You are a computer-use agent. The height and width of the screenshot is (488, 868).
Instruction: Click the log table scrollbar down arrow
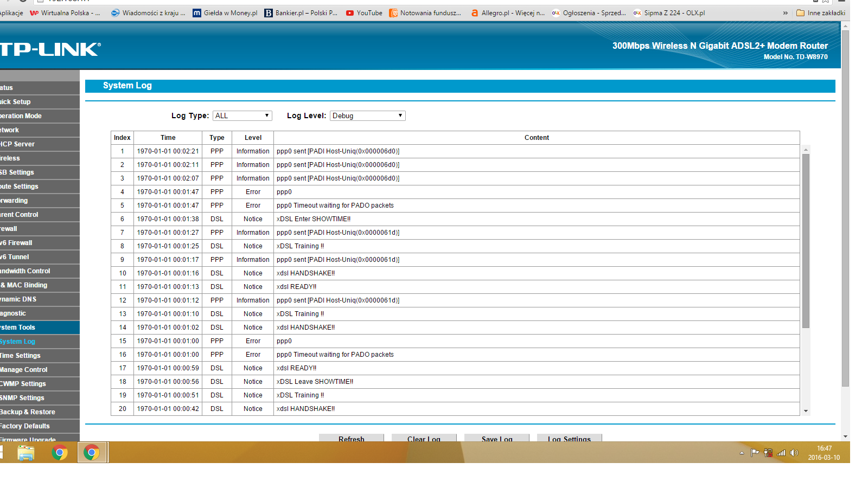click(x=806, y=411)
